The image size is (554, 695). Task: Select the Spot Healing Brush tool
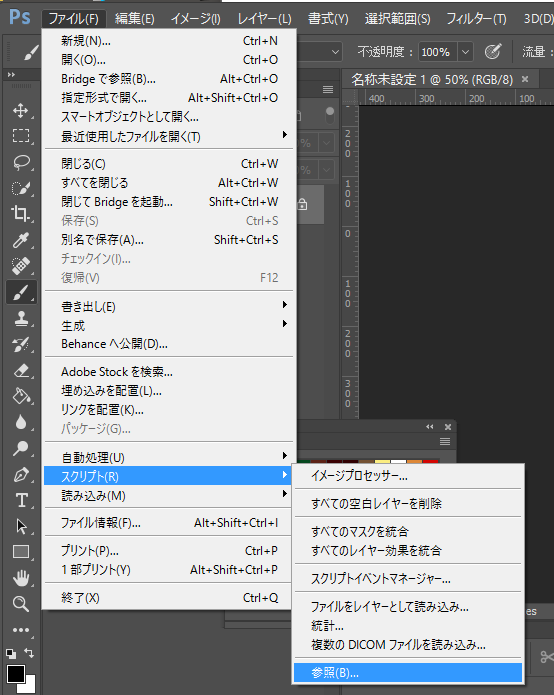click(20, 266)
